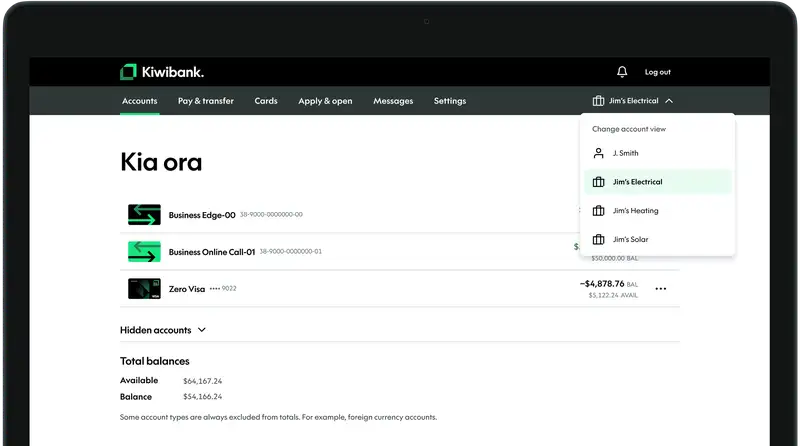This screenshot has height=446, width=800.
Task: Click the person icon next to J. Smith
Action: (598, 153)
